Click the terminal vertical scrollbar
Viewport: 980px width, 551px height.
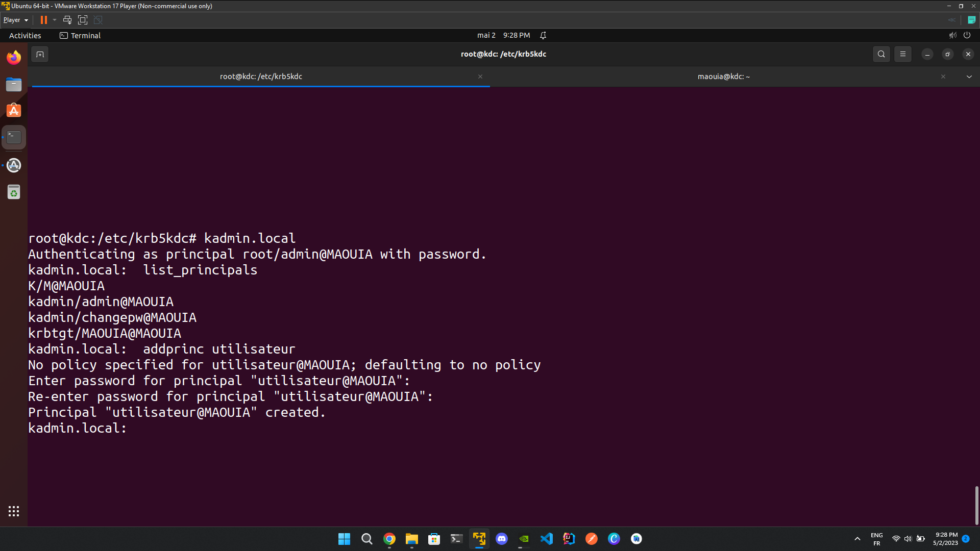[976, 505]
